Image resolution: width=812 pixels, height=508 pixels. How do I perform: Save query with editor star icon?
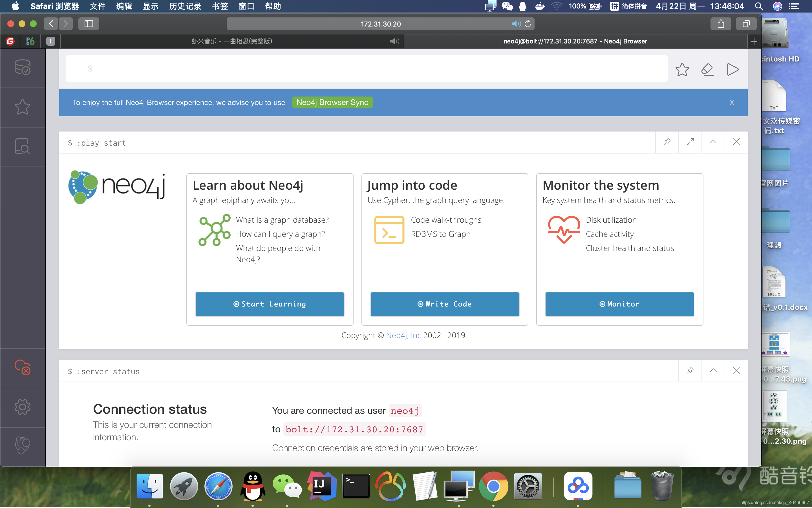point(682,69)
